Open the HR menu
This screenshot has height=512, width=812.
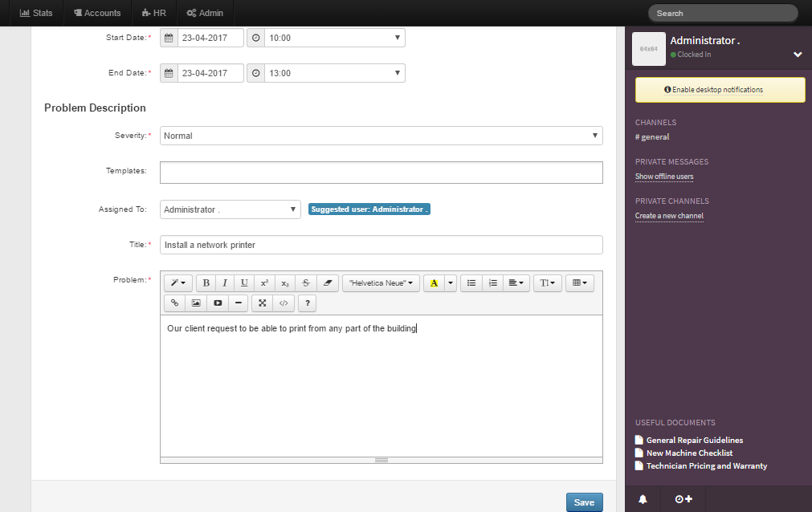tap(153, 13)
